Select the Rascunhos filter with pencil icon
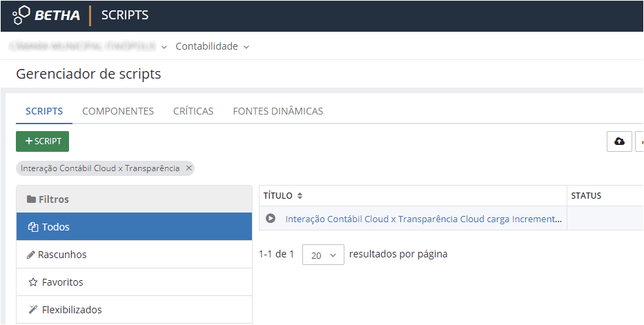 (x=62, y=255)
